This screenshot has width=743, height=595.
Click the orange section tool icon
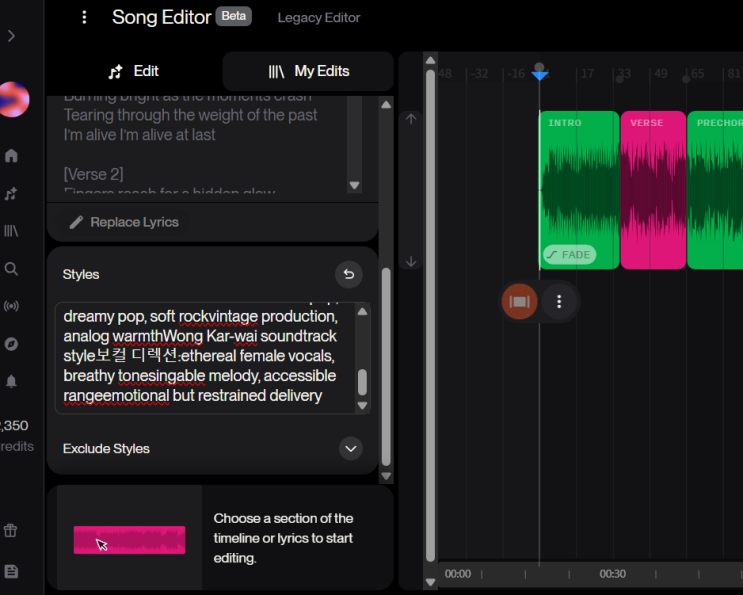click(519, 301)
